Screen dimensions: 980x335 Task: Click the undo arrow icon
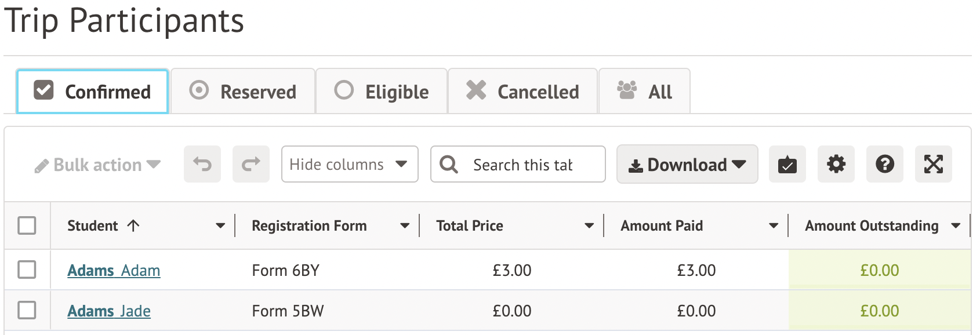[202, 165]
